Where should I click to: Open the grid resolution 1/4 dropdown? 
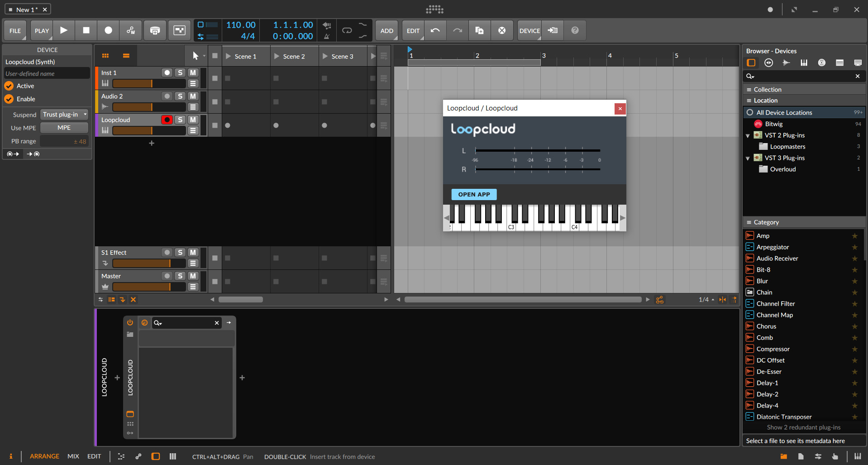pos(706,299)
